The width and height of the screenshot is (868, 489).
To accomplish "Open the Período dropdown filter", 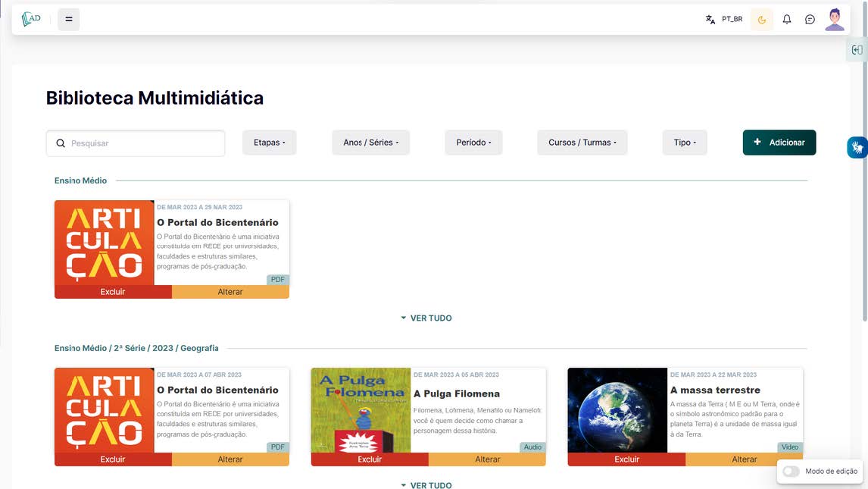I will tap(473, 143).
